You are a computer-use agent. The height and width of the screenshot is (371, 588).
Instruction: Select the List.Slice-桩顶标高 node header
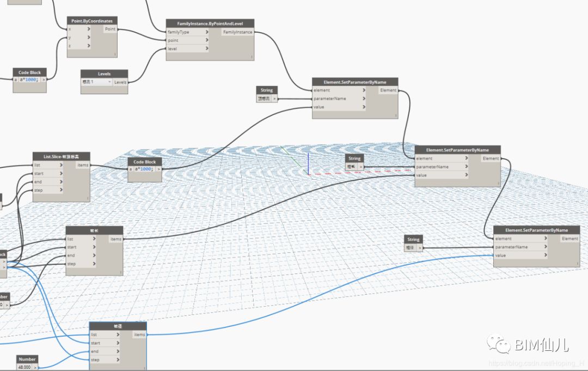(61, 156)
